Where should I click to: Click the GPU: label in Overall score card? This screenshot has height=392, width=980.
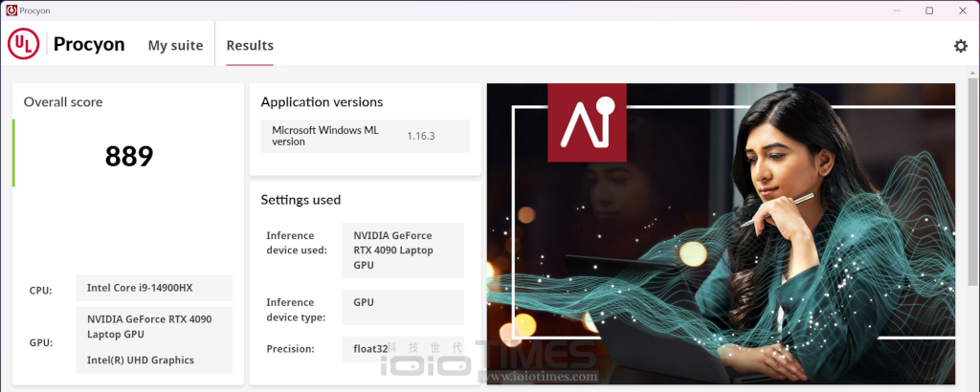point(41,342)
